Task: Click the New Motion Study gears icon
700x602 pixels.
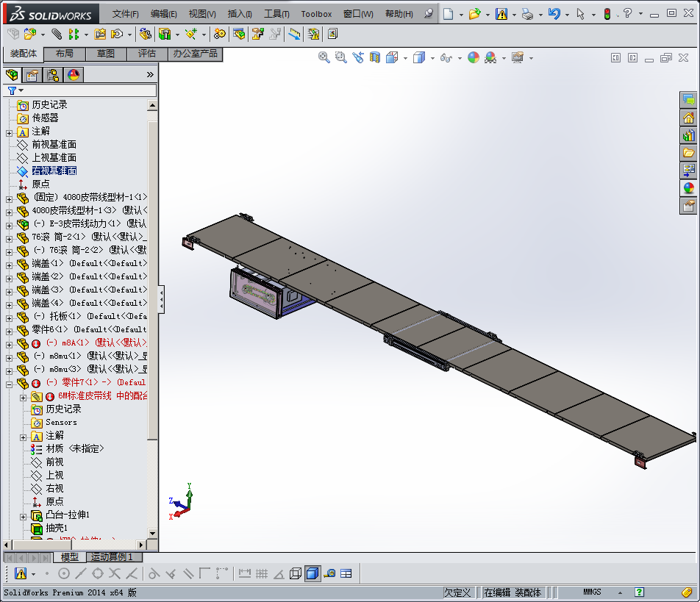Action: pos(220,34)
